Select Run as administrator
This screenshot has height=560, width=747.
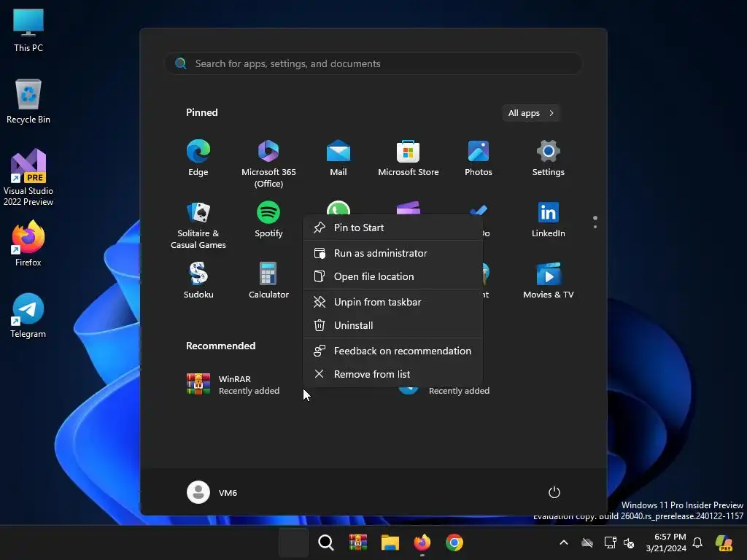coord(393,253)
